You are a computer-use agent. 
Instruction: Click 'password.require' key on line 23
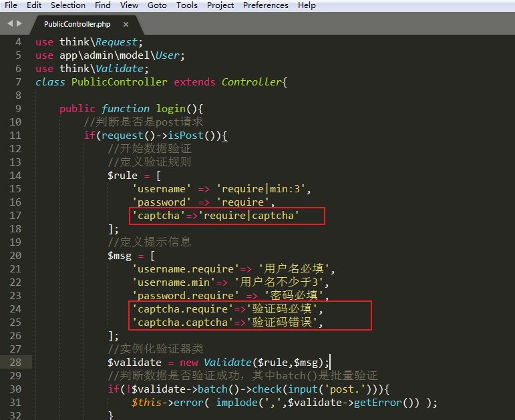(x=185, y=296)
